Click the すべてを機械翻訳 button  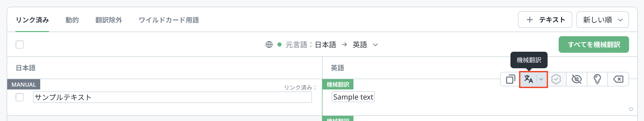(593, 44)
